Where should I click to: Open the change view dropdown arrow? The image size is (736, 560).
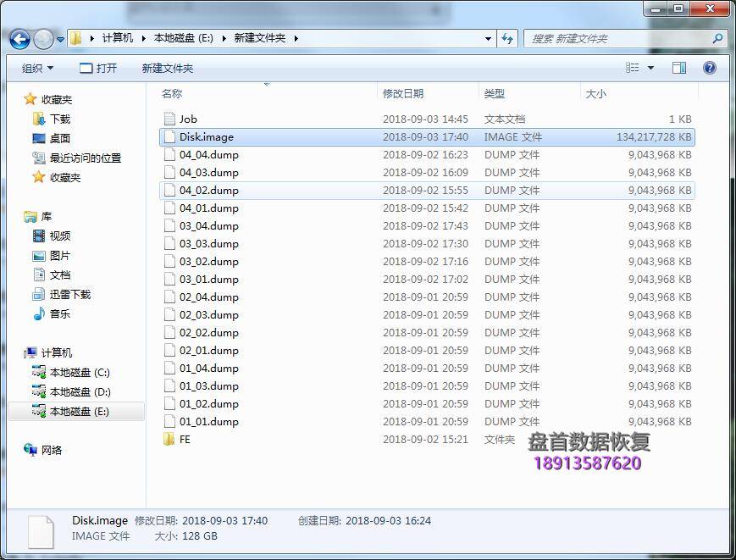(651, 67)
